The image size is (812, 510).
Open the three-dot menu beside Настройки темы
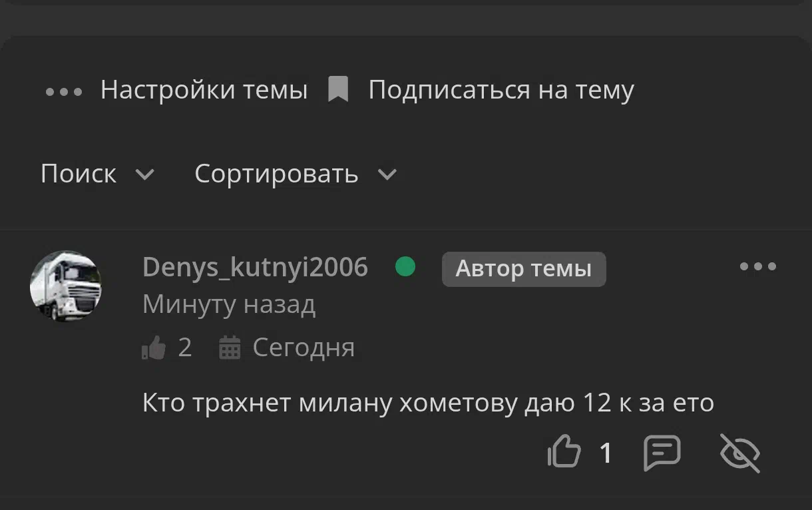(x=64, y=91)
